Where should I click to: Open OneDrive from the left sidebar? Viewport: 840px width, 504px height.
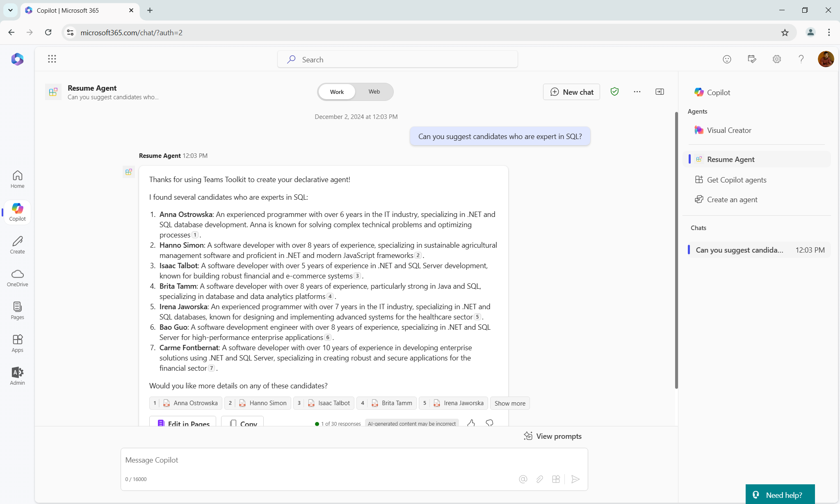point(17,278)
